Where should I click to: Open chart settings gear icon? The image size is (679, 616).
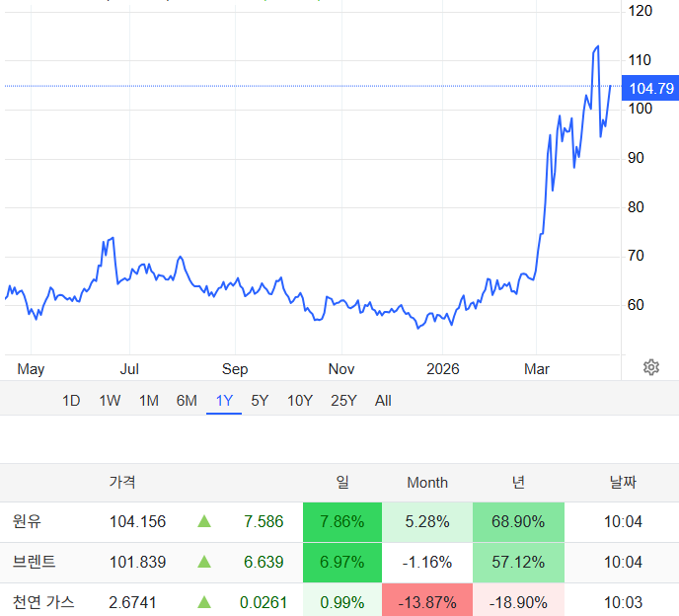click(x=650, y=367)
